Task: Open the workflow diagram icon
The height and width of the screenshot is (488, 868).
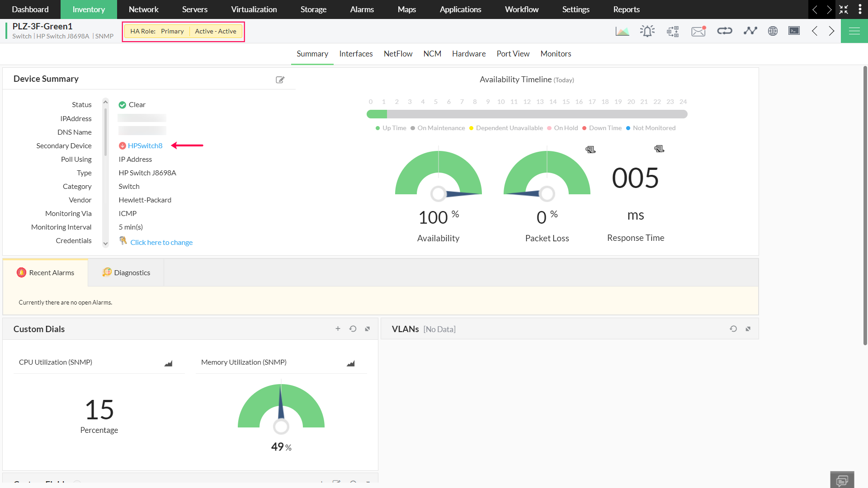Action: 673,31
